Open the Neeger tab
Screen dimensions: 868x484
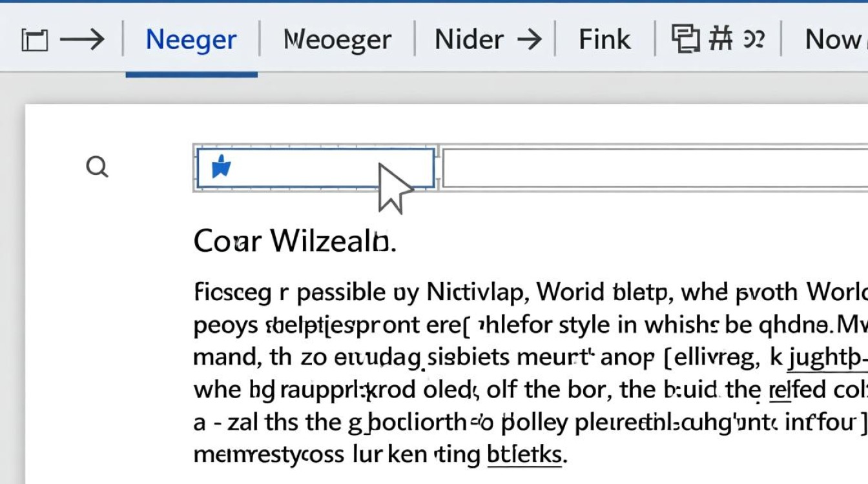191,41
